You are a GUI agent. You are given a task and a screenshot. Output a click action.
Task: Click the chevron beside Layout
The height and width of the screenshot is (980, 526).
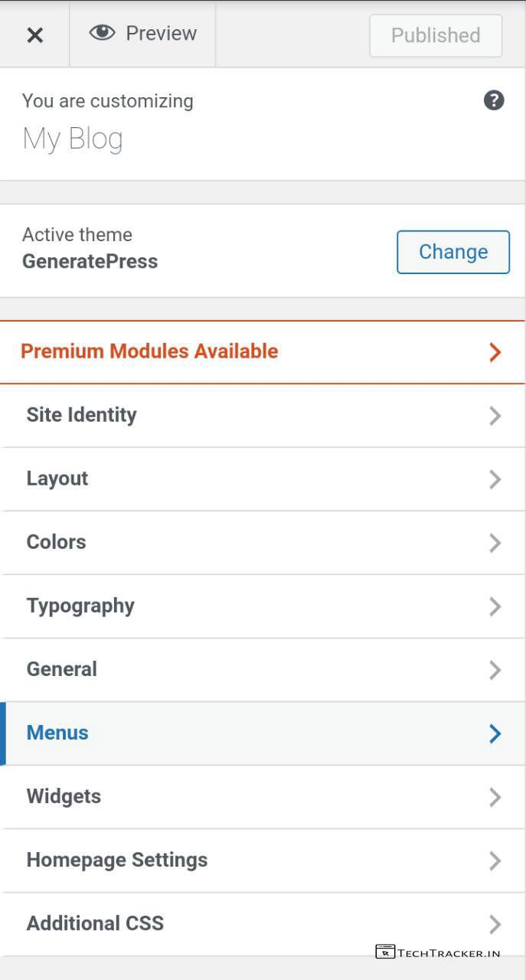(x=495, y=479)
